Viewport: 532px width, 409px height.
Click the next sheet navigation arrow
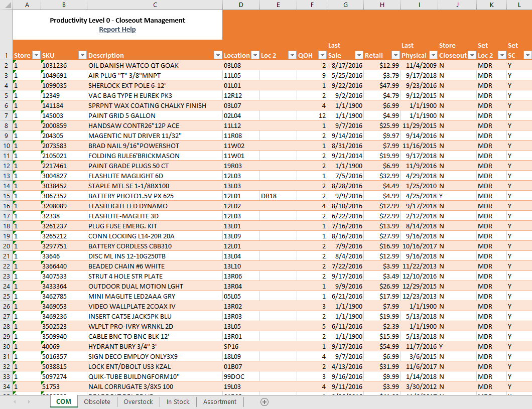coord(29,402)
